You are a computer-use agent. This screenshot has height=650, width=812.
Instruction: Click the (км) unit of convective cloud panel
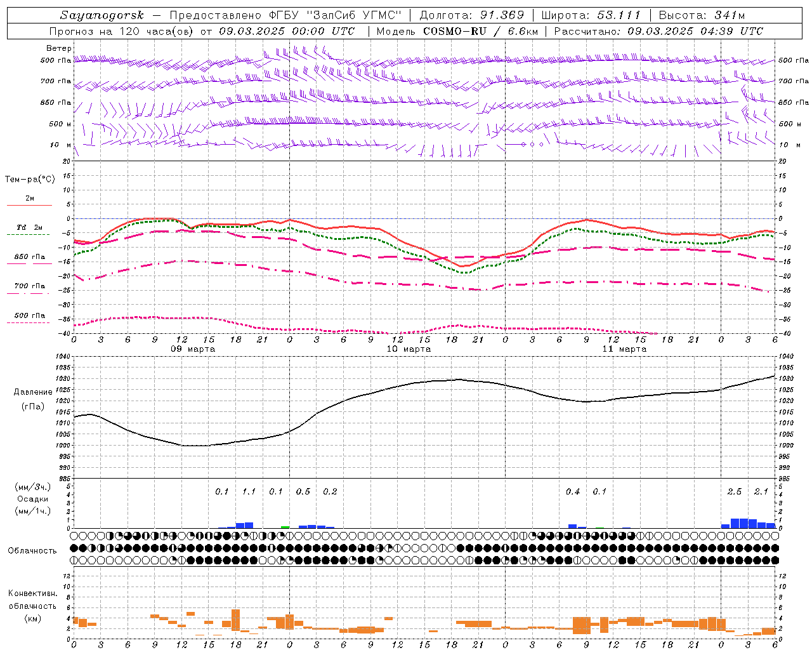click(32, 618)
